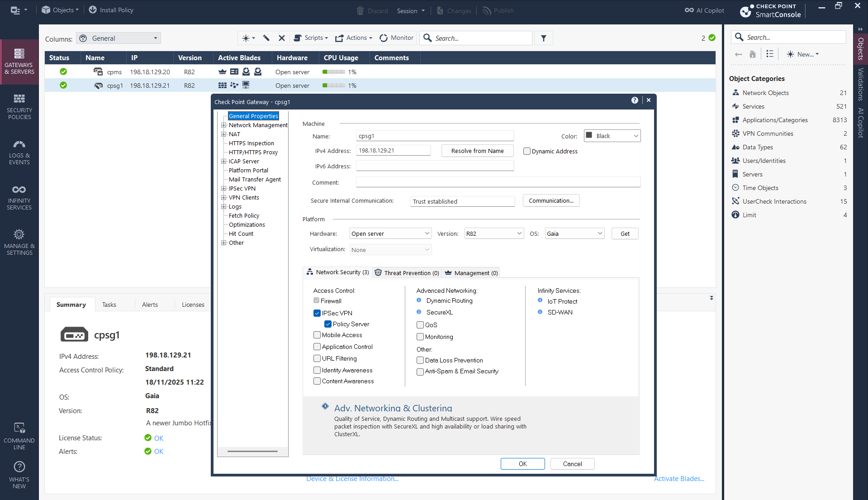Open the Licenses tab
This screenshot has height=500, width=868.
(x=193, y=305)
